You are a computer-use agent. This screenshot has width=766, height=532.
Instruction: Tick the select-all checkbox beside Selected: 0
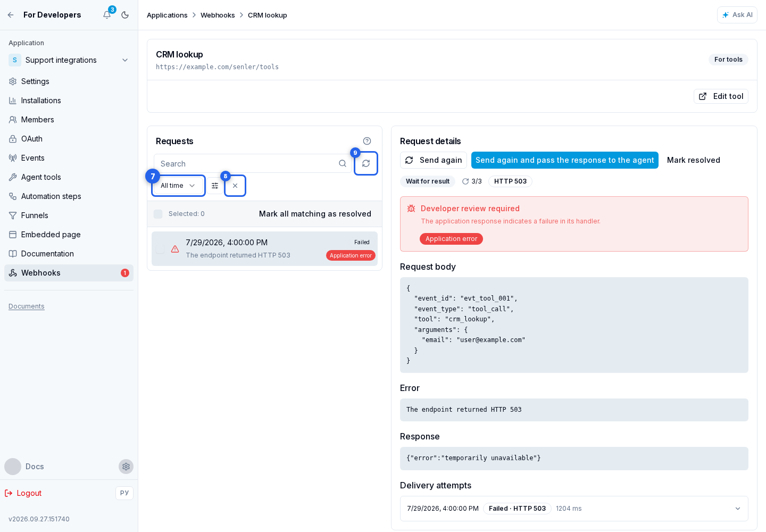(158, 214)
